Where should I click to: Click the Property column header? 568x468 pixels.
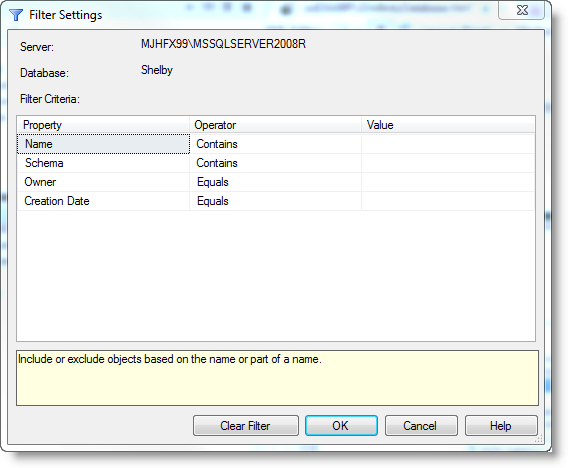103,125
